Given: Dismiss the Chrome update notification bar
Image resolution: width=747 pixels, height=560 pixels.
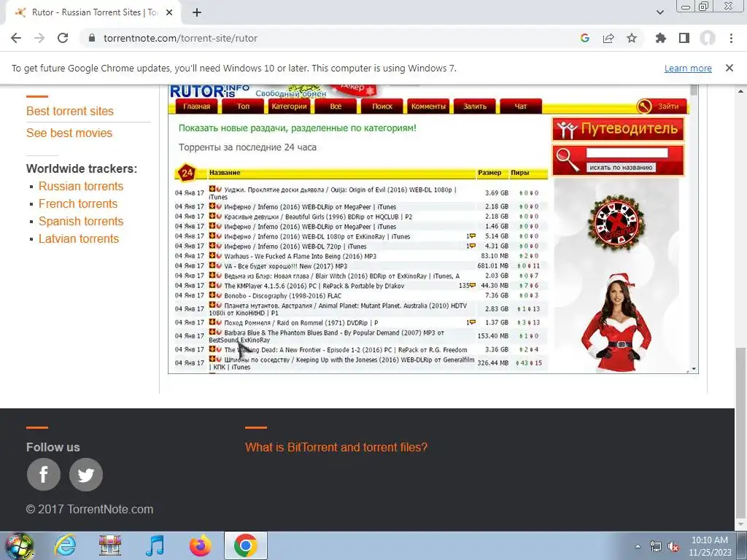Looking at the screenshot, I should [729, 68].
